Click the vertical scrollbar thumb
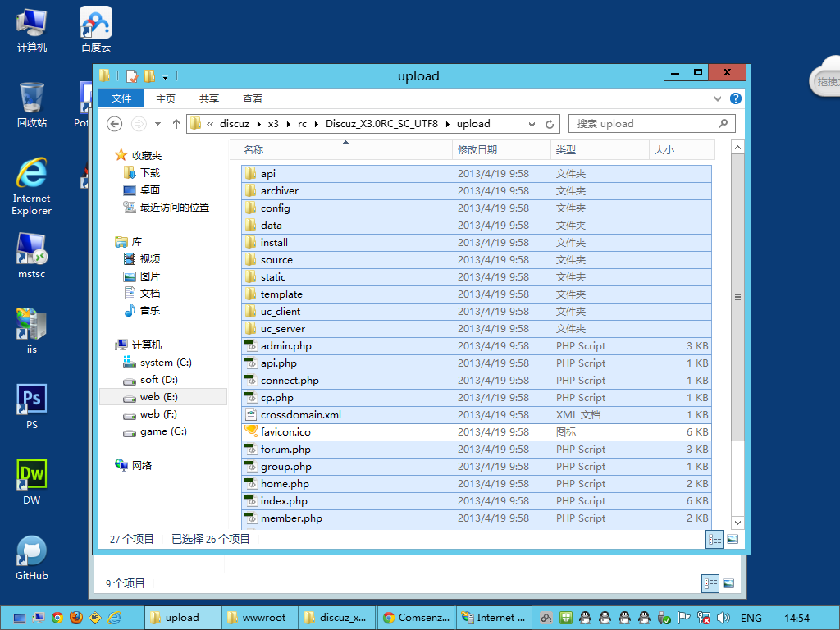 [x=737, y=297]
